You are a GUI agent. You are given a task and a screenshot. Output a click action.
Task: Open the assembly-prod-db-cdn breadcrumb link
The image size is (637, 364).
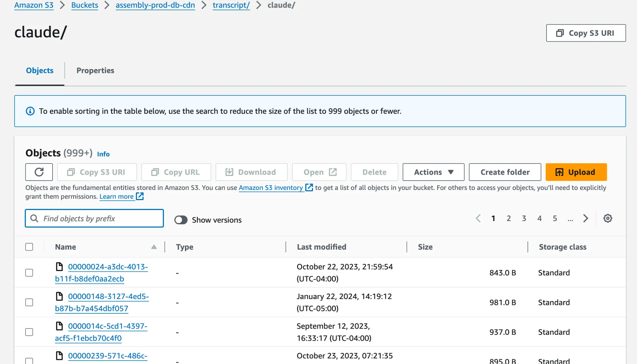155,5
